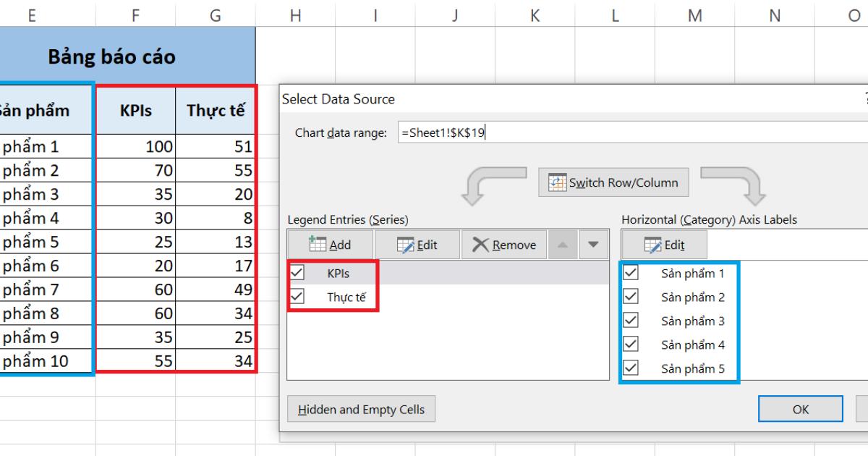Viewport: 868px width, 456px height.
Task: Open the Hidden and Empty Cells dialog
Action: click(361, 409)
